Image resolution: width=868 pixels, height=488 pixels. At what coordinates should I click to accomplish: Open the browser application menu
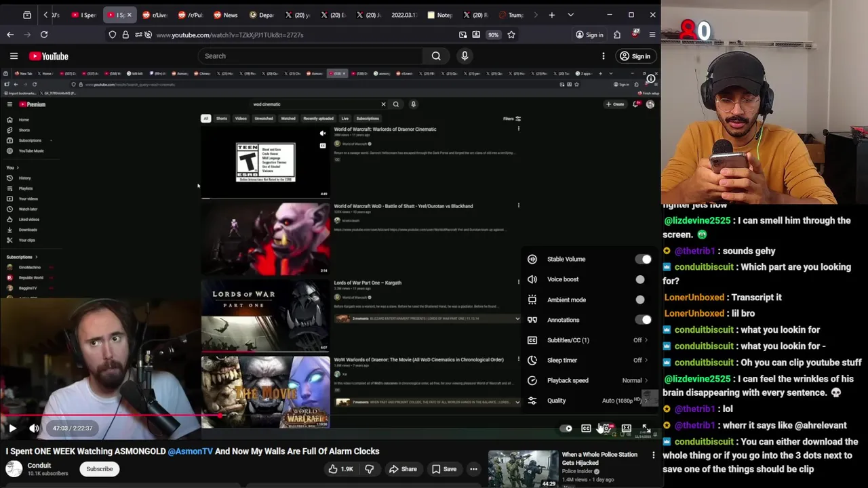click(652, 35)
